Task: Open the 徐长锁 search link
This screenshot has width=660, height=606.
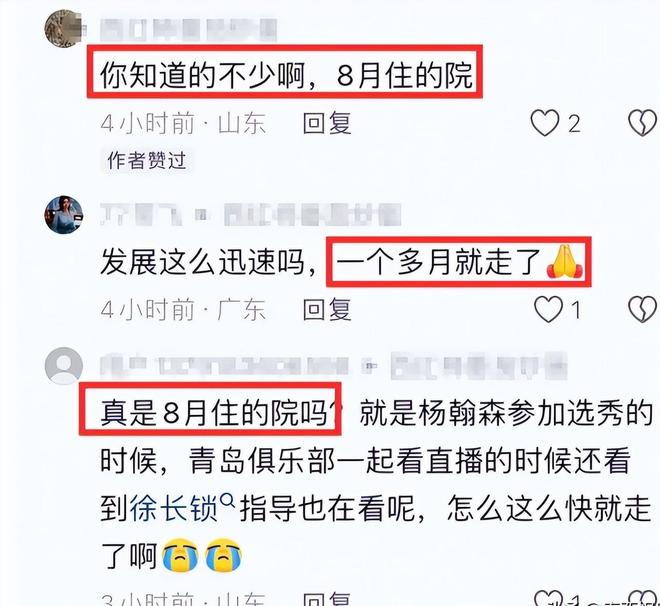Action: point(173,508)
